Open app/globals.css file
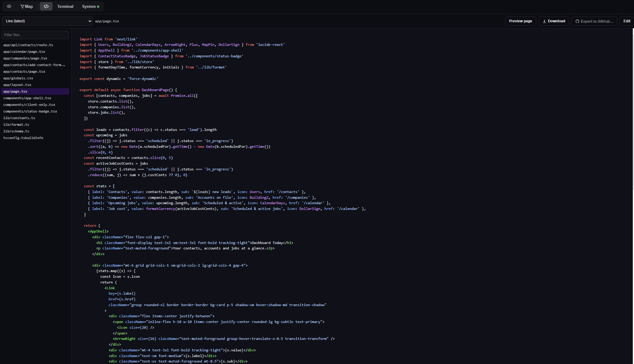This screenshot has height=364, width=634. click(35, 78)
